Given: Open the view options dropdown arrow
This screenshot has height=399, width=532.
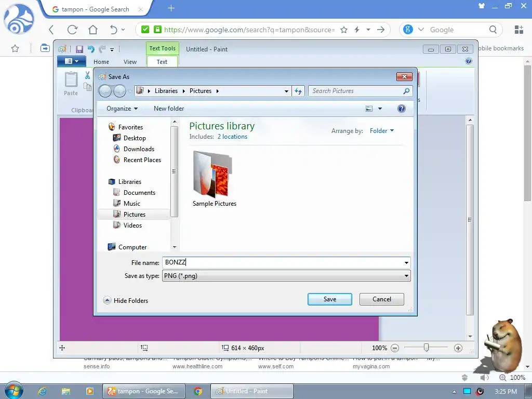Looking at the screenshot, I should tap(380, 109).
